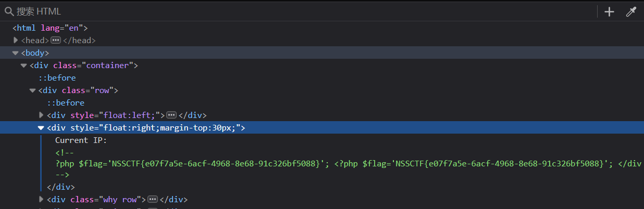644x209 pixels.
Task: Collapse the body element node
Action: (x=16, y=53)
